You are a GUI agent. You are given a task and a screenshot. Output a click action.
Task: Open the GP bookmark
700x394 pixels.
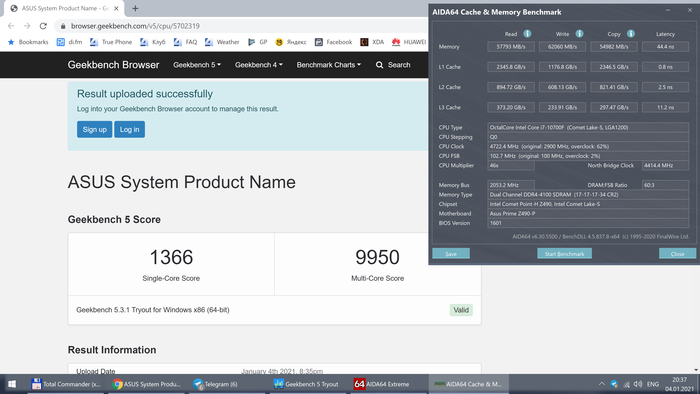(258, 42)
